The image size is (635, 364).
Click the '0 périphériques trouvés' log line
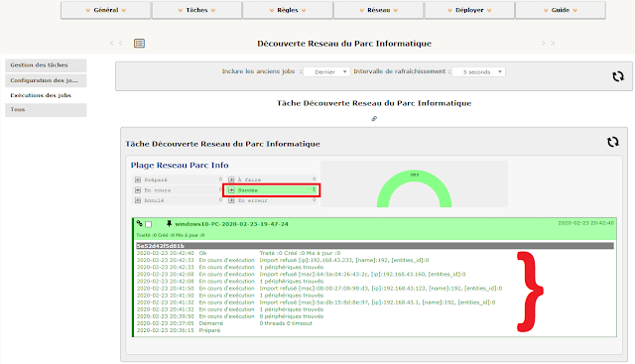pyautogui.click(x=230, y=316)
